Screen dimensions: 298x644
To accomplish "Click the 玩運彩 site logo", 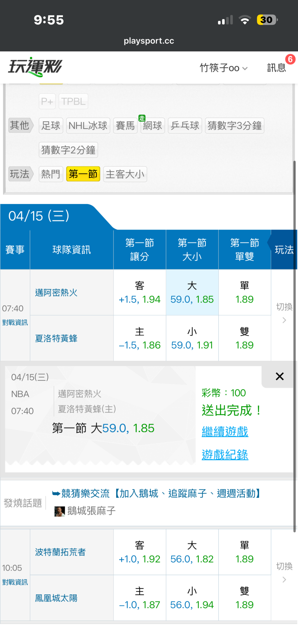I will pos(35,67).
